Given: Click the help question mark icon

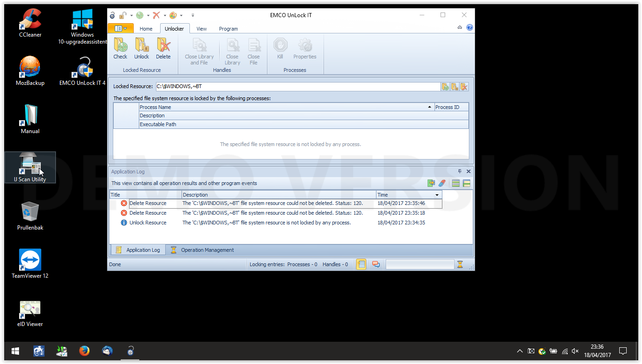Looking at the screenshot, I should (470, 27).
